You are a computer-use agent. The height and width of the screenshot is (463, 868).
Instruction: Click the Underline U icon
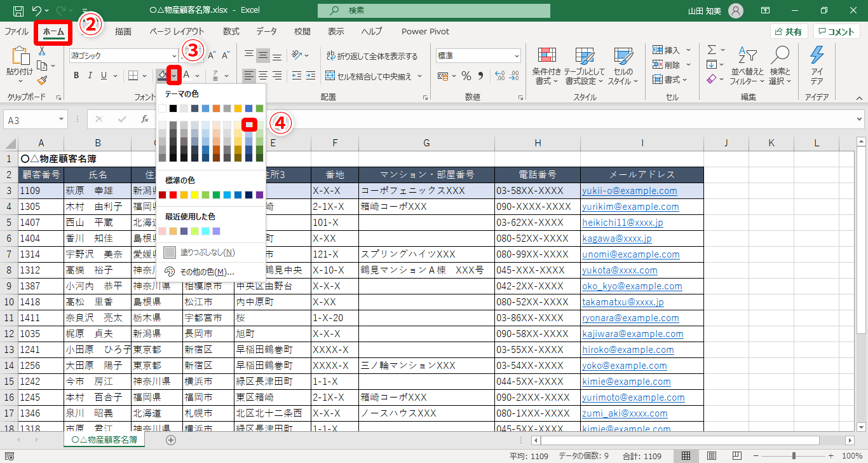[104, 76]
